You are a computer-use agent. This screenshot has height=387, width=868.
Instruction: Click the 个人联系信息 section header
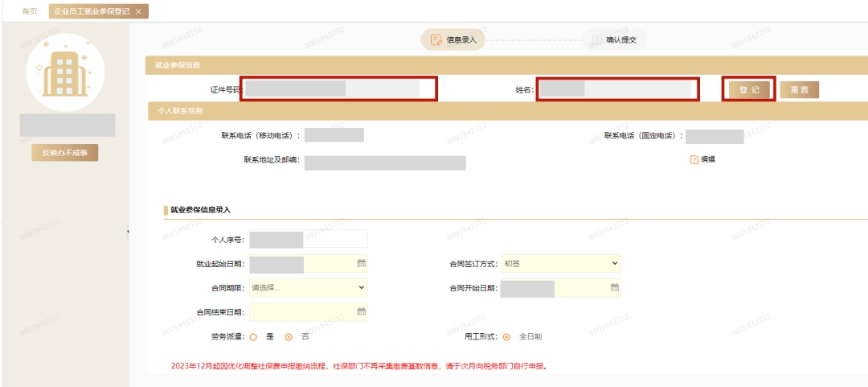(506, 110)
